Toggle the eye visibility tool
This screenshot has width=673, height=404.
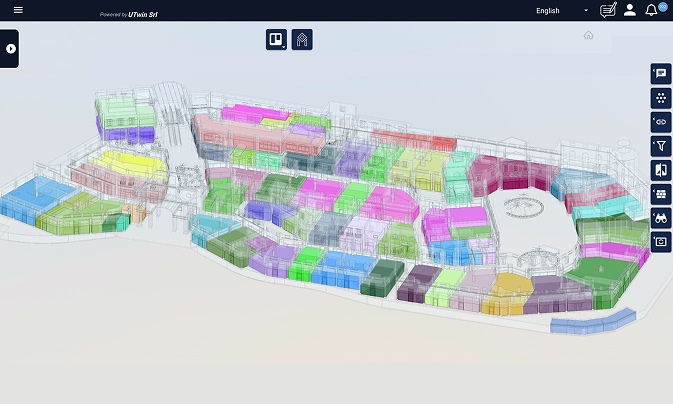click(661, 122)
